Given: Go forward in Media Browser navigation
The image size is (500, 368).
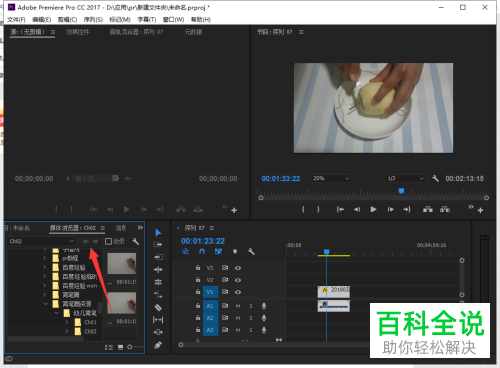Looking at the screenshot, I should coord(95,241).
